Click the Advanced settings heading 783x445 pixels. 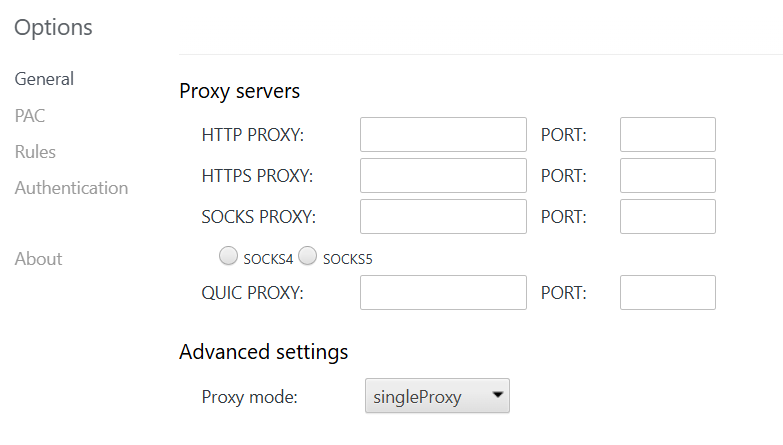[263, 352]
